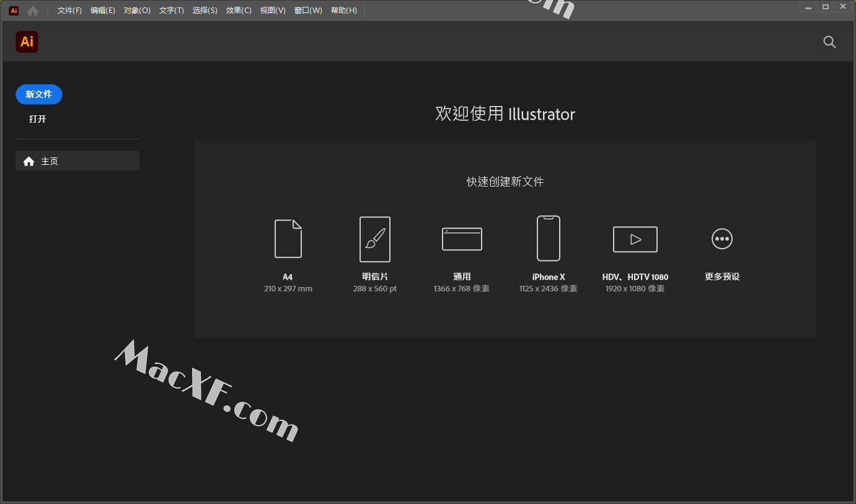856x504 pixels.
Task: Open the 文件(F) menu
Action: coord(69,11)
